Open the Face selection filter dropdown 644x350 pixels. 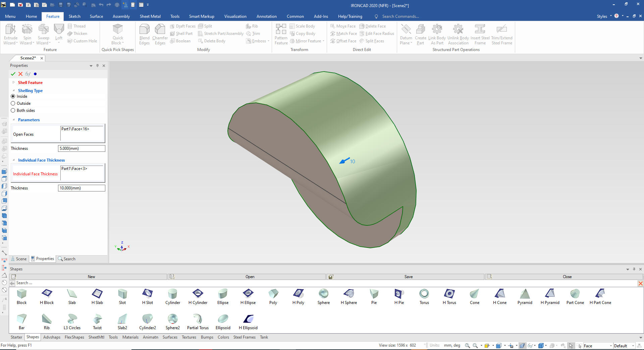point(610,346)
